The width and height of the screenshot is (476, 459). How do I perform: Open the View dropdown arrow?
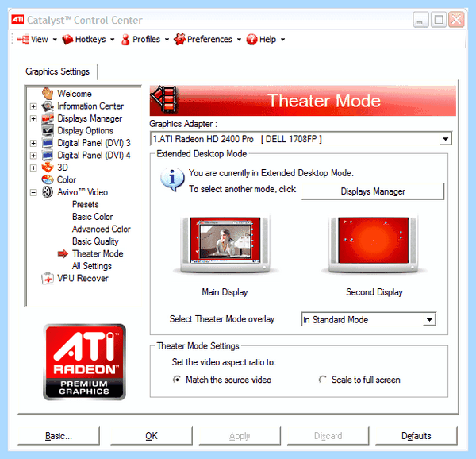point(55,40)
